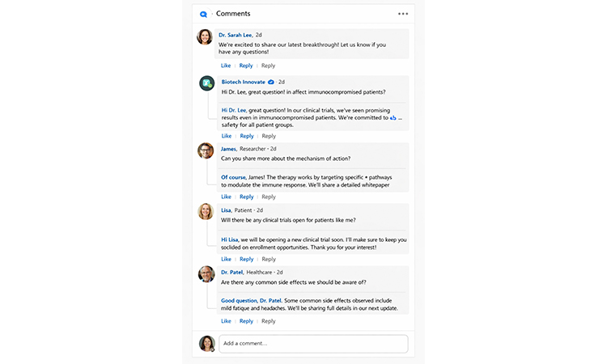Screen dimensions: 607x364
Task: Open James's profile picture
Action: click(206, 150)
